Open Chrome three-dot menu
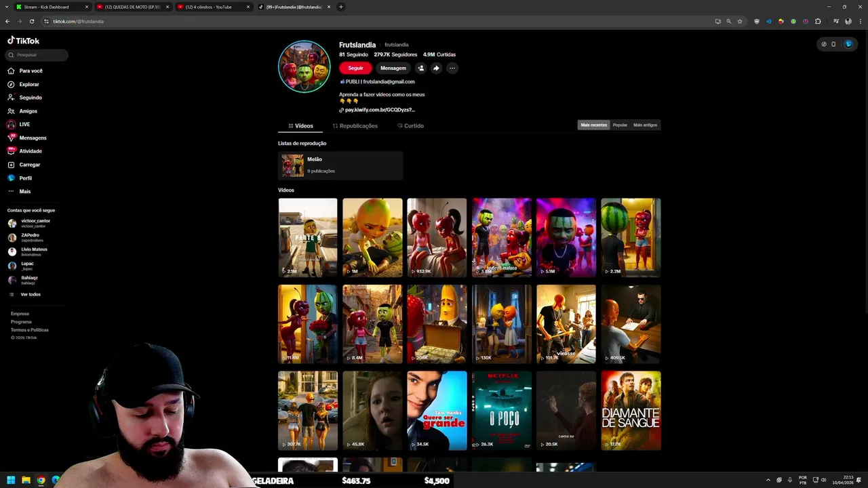Image resolution: width=868 pixels, height=488 pixels. [x=860, y=21]
